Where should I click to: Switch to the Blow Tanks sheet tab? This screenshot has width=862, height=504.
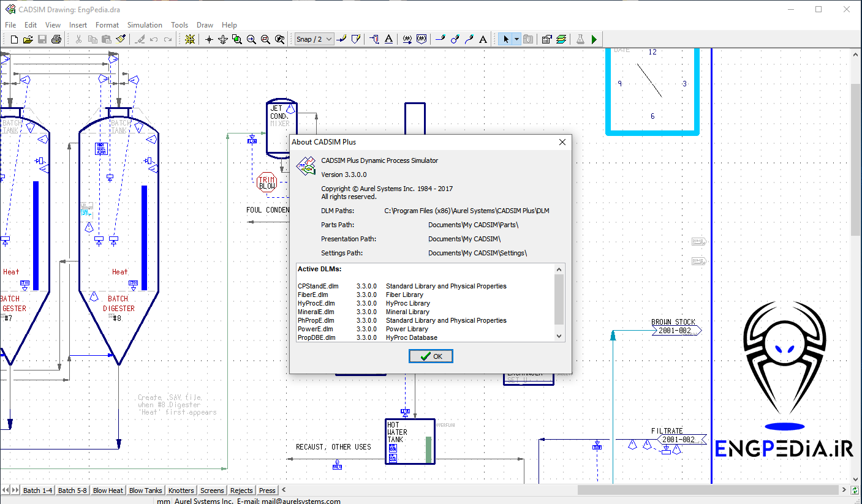point(146,491)
